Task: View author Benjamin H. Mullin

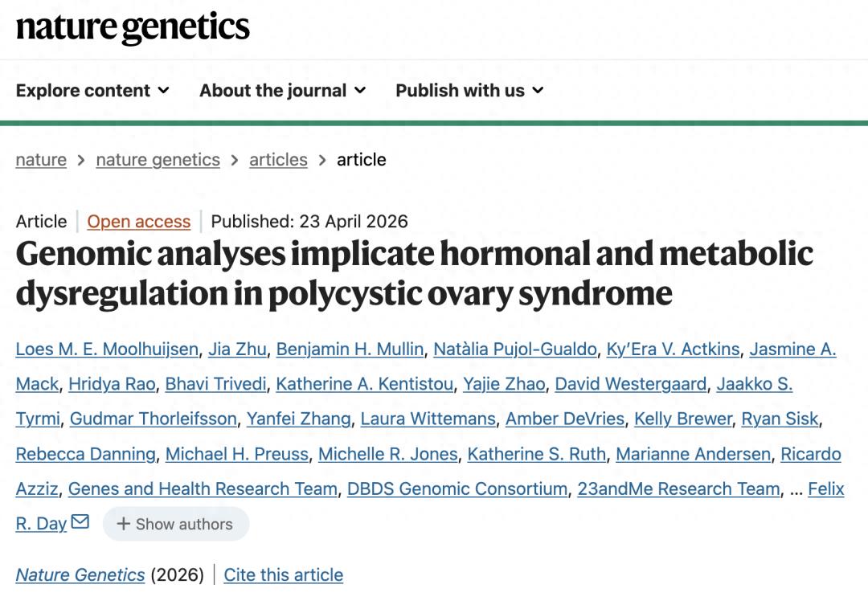Action: coord(350,349)
